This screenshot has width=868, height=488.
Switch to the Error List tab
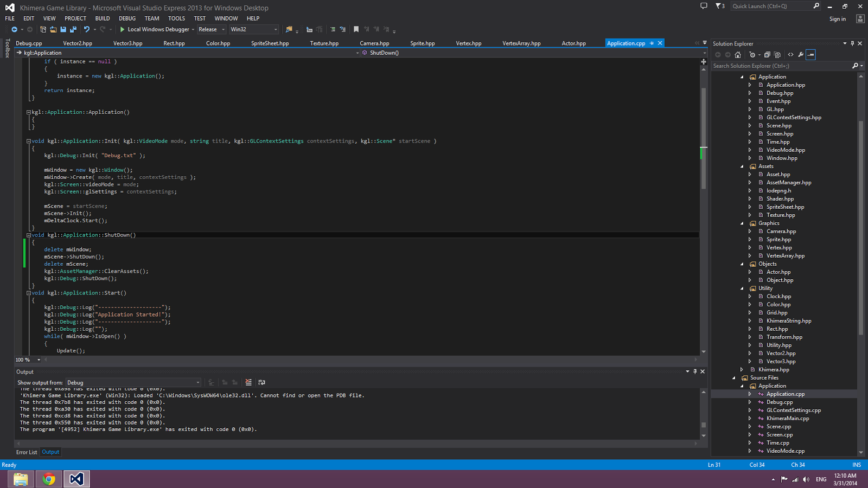pos(27,452)
